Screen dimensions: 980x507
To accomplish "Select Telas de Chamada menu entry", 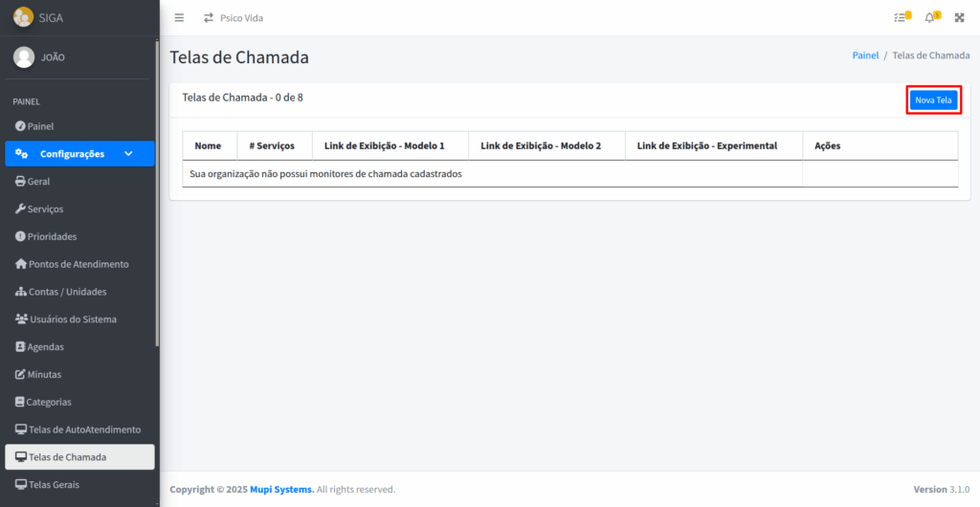I will [80, 457].
